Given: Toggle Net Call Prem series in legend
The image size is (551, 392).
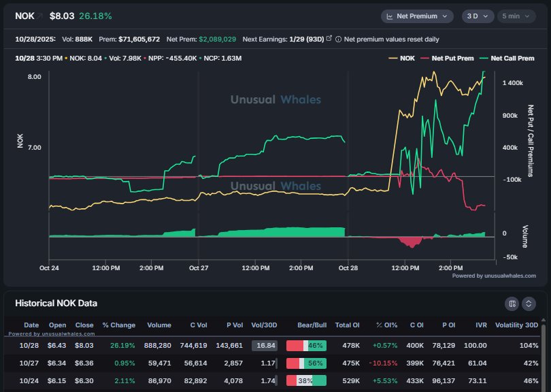Looking at the screenshot, I should click(507, 59).
